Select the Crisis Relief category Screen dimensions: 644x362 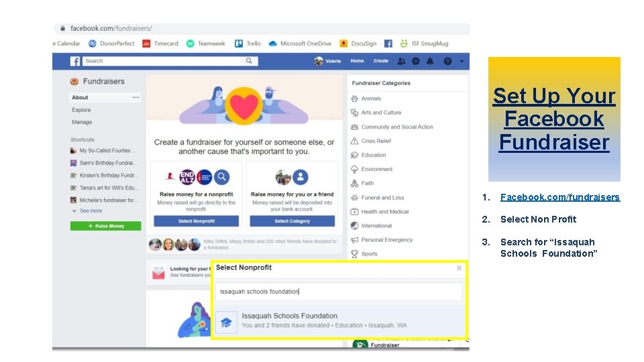tap(370, 141)
